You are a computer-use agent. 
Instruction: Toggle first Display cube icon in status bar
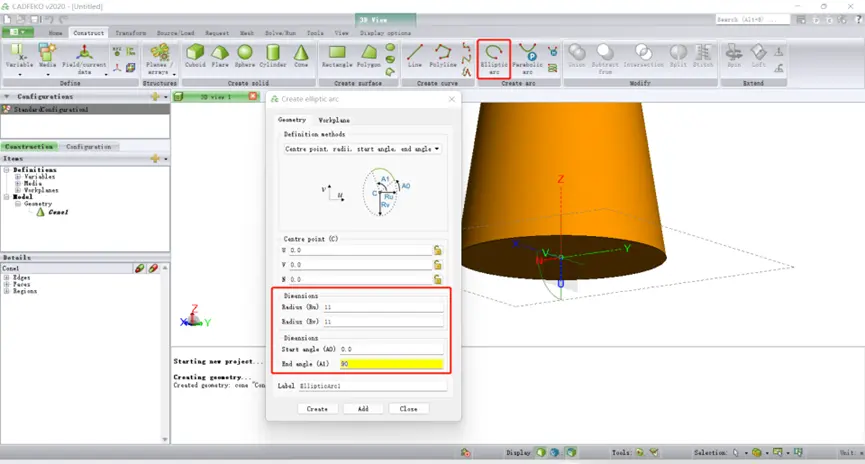coord(541,452)
